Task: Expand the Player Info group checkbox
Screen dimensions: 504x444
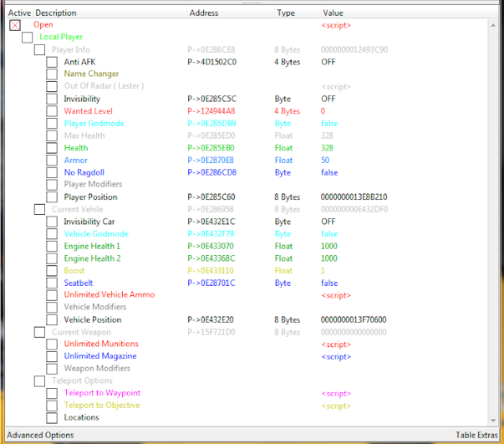Action: (39, 50)
